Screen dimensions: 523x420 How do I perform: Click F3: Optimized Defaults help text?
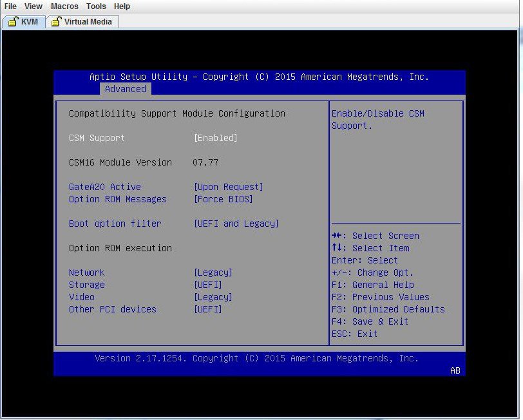pyautogui.click(x=388, y=309)
